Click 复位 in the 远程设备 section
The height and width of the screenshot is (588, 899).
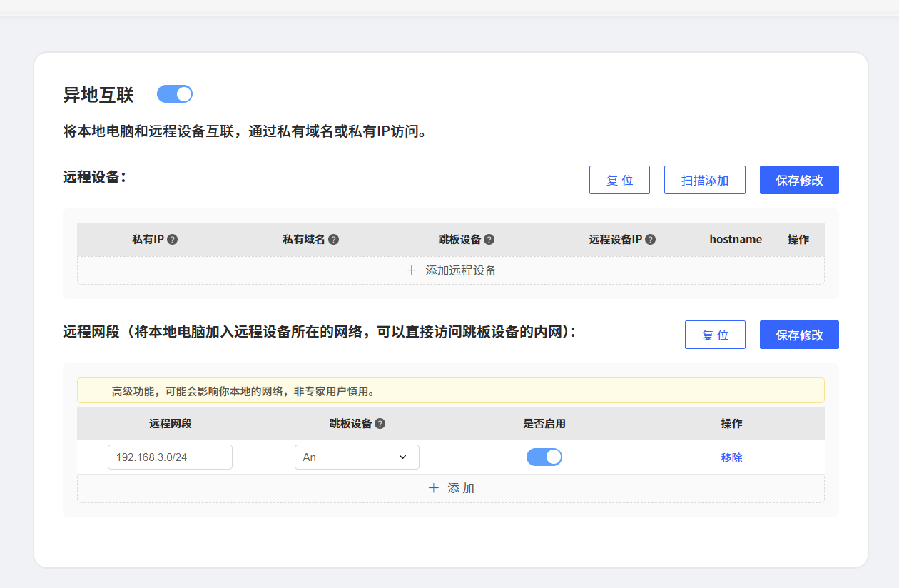tap(619, 180)
